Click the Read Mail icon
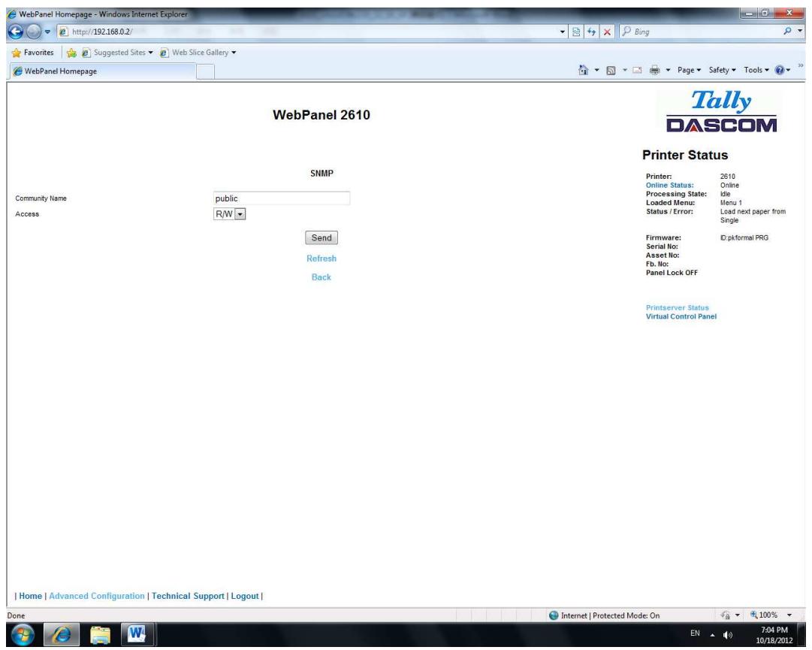This screenshot has width=812, height=650. click(x=635, y=69)
